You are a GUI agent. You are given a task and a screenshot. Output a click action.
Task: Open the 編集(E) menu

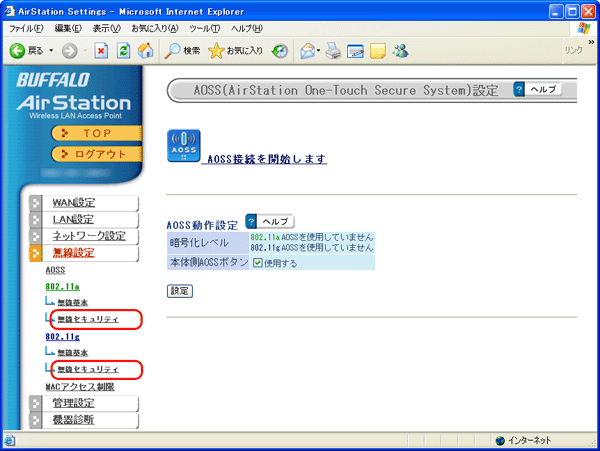click(x=68, y=29)
